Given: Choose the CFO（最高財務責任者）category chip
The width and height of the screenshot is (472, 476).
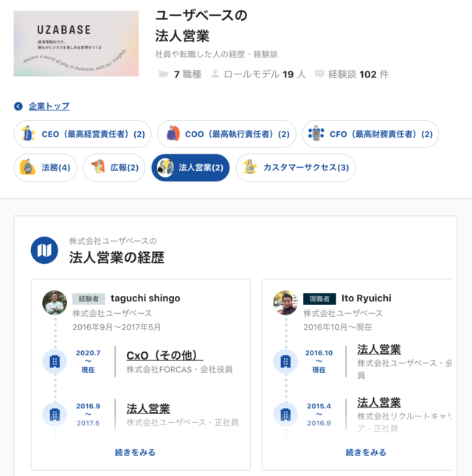Looking at the screenshot, I should point(370,134).
